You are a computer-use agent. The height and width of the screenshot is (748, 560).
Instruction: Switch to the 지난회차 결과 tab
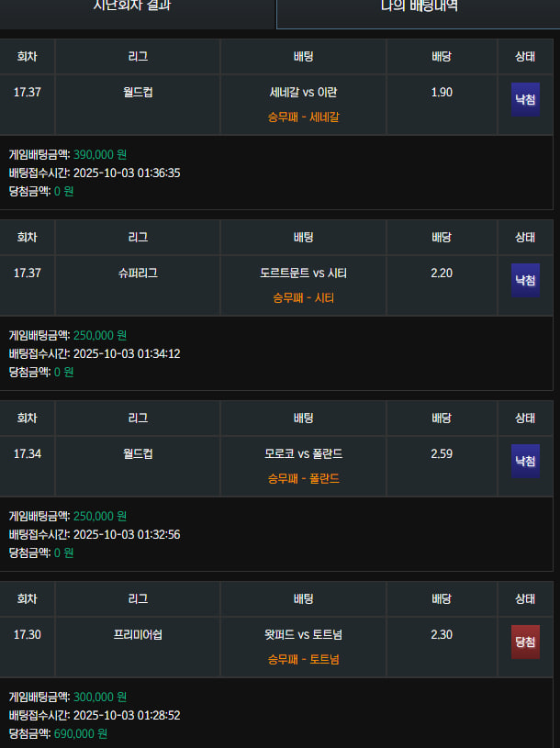[136, 7]
